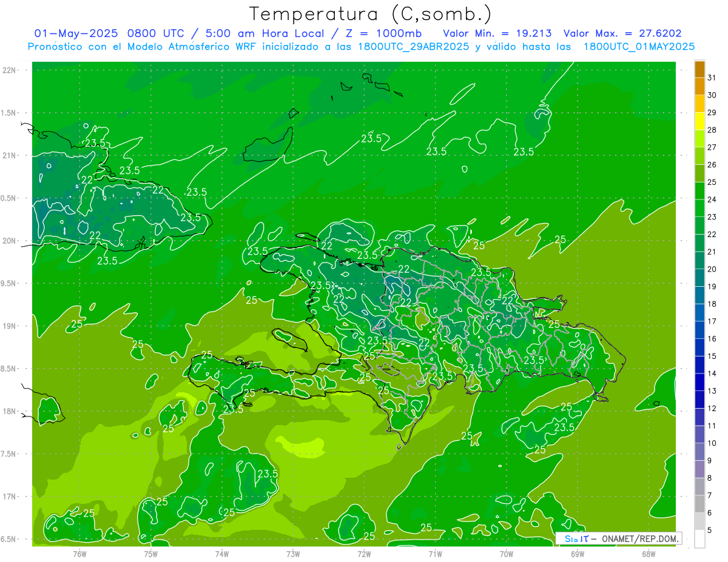Click the '74W' longitude axis label
Image resolution: width=728 pixels, height=562 pixels.
(x=222, y=554)
